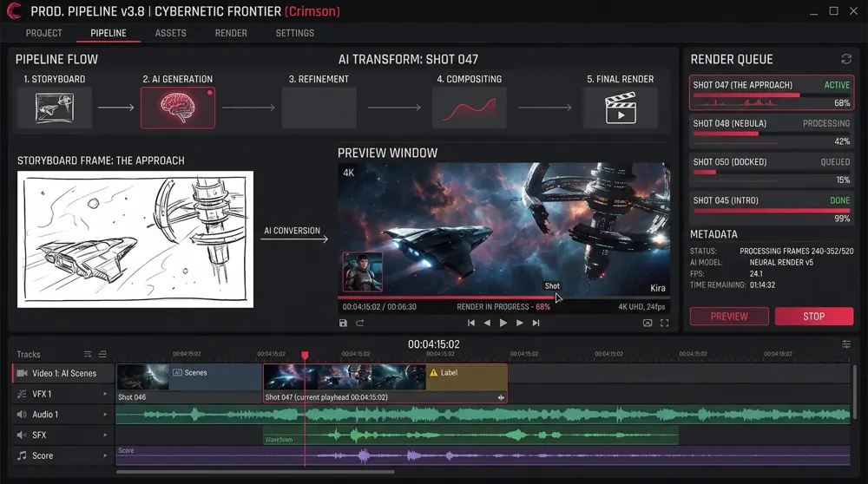Image resolution: width=868 pixels, height=484 pixels.
Task: Enter fullscreen preview mode
Action: coord(664,323)
